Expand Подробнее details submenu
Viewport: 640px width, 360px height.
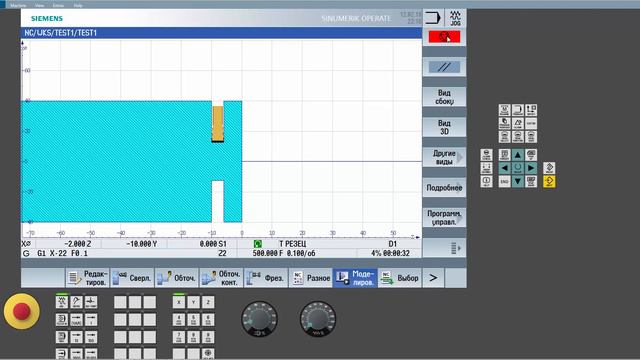[444, 188]
